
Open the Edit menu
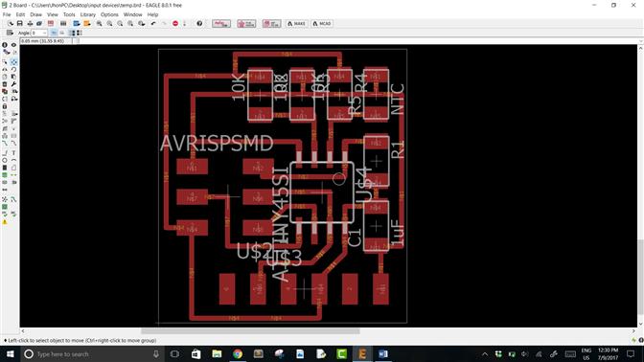[20, 14]
